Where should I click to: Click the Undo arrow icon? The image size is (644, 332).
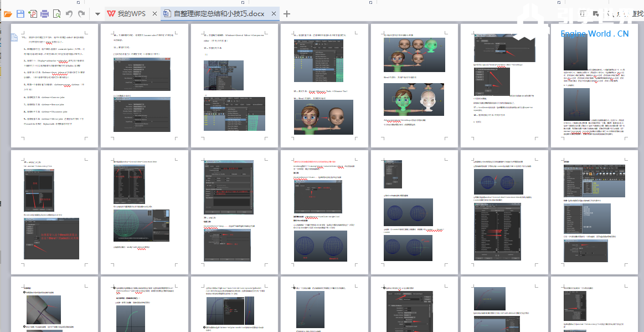69,14
